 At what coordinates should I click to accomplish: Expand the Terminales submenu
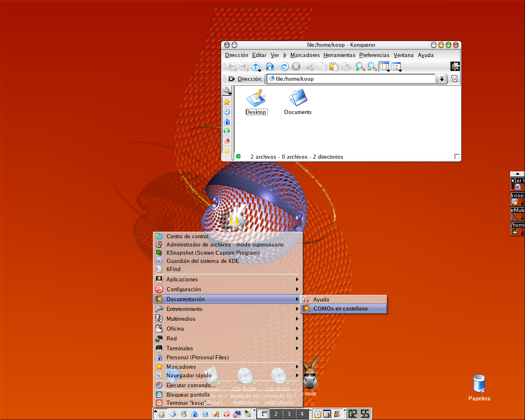click(228, 348)
